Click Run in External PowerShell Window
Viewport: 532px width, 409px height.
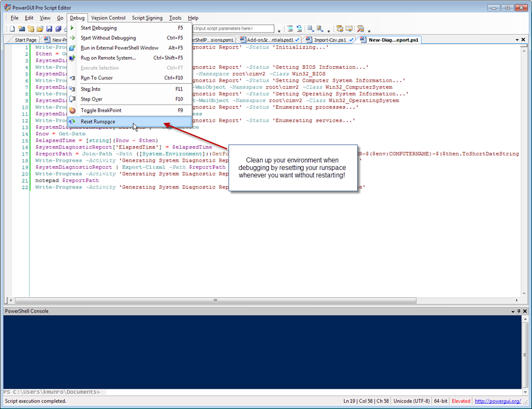point(119,48)
